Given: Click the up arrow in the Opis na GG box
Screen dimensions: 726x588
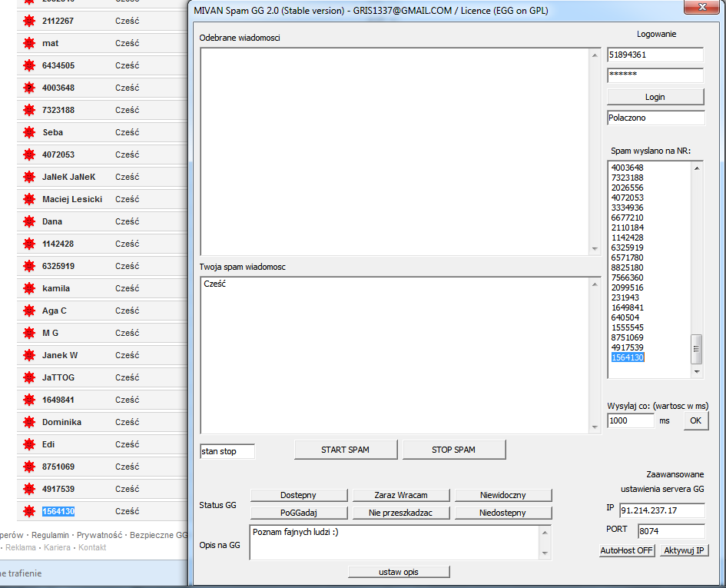Looking at the screenshot, I should coord(545,533).
